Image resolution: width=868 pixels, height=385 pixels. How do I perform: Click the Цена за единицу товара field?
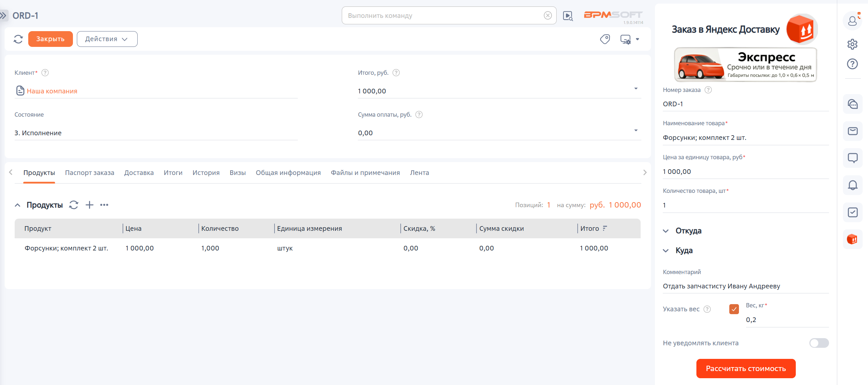point(746,172)
